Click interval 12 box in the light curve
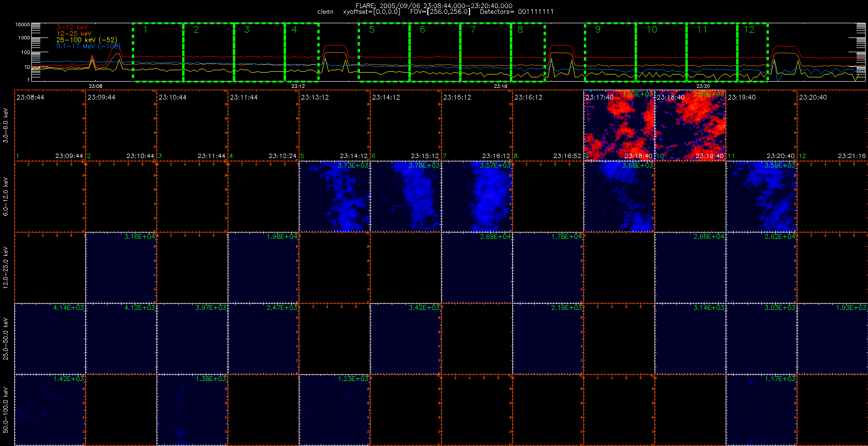This screenshot has height=446, width=868. tap(752, 52)
